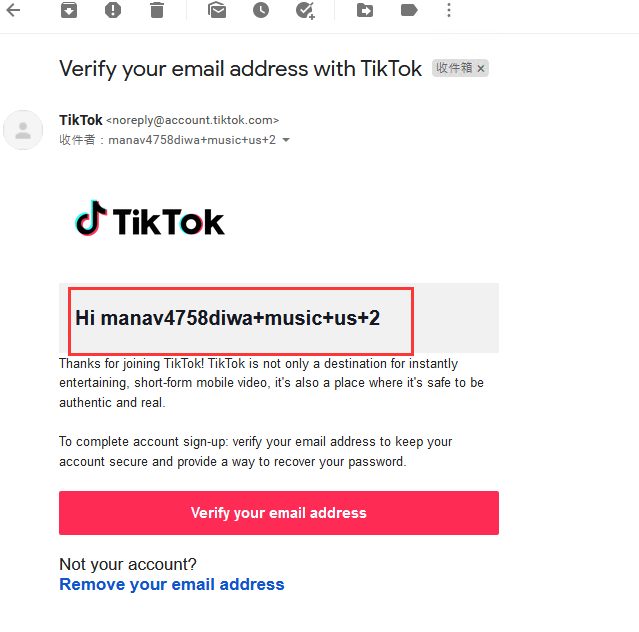This screenshot has width=639, height=632.
Task: Click the Verify your email address button
Action: 279,513
